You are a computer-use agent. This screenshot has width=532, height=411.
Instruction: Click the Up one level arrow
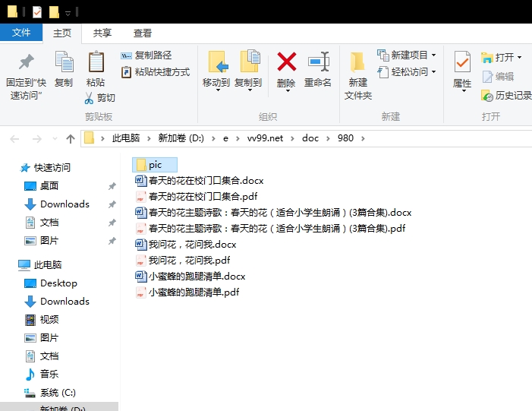point(71,138)
